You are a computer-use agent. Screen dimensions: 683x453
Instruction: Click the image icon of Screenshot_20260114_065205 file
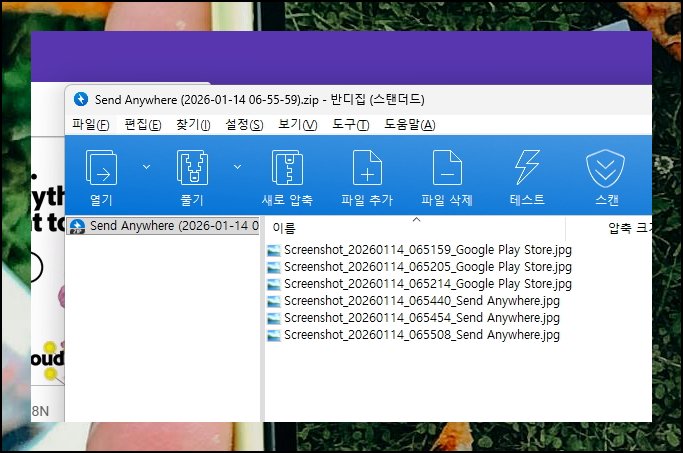(x=274, y=267)
